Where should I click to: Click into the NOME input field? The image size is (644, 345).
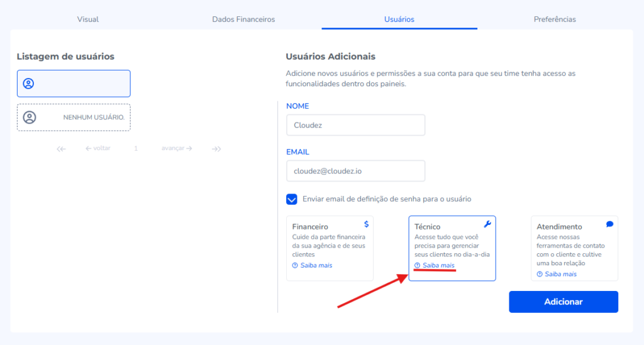click(x=355, y=125)
